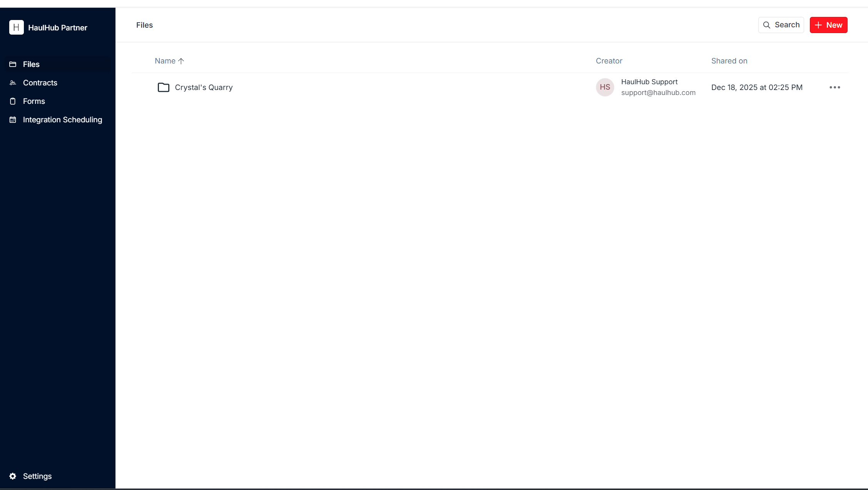Toggle sort arrow next to Name
Screen dimensions: 868x490
click(181, 61)
